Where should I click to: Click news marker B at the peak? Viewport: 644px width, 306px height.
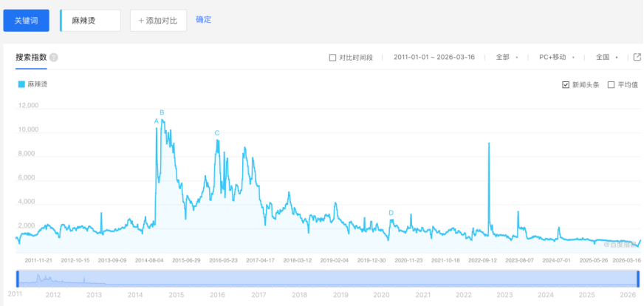tap(162, 112)
